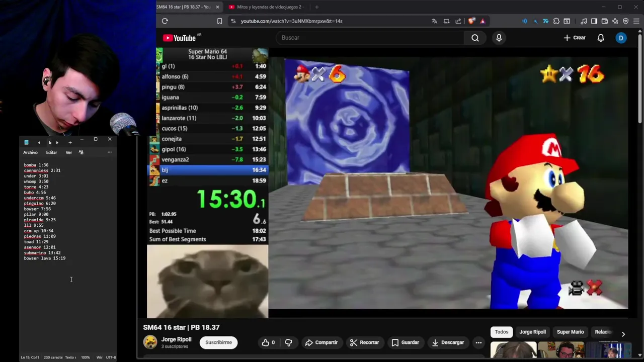Open first recommended video thumbnail

[514, 350]
